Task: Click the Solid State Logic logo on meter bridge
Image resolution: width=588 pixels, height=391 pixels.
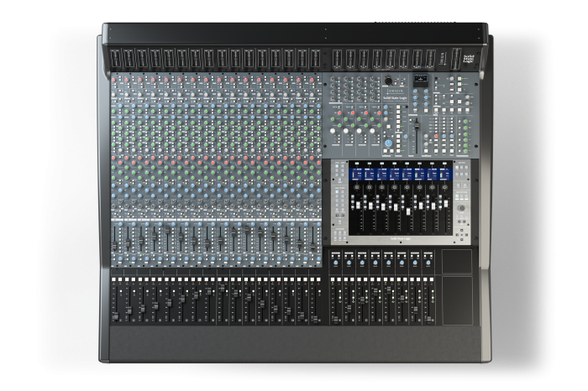Action: pos(468,60)
